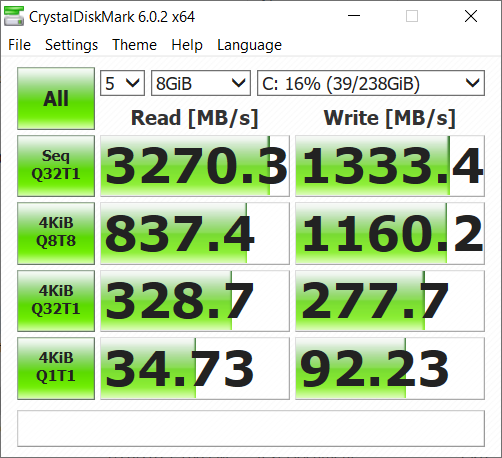Open the Theme menu
Screen dimensions: 502x458
pyautogui.click(x=134, y=45)
